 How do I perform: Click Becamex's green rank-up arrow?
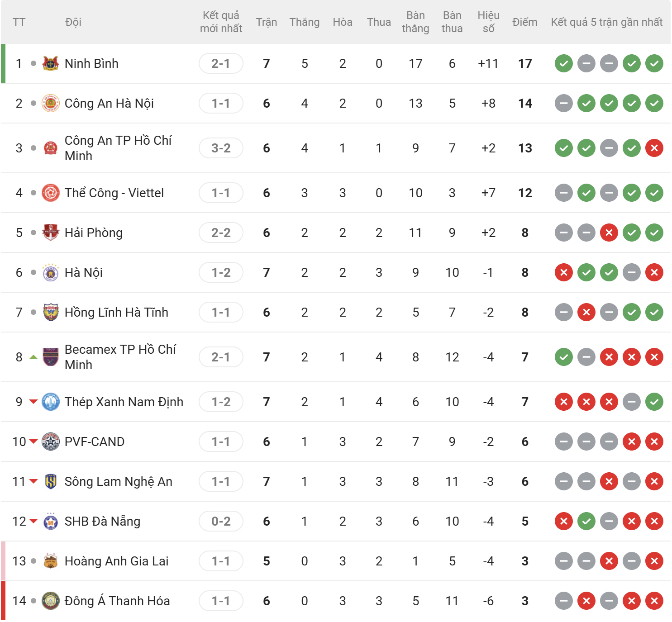point(33,357)
